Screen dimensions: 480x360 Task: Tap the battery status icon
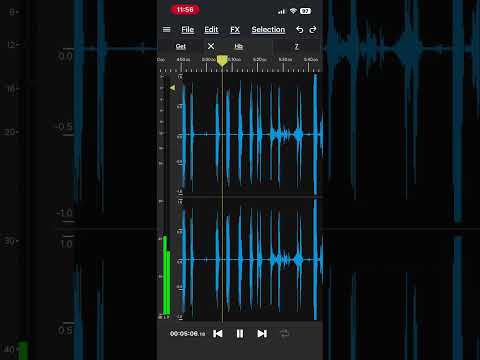coord(305,11)
